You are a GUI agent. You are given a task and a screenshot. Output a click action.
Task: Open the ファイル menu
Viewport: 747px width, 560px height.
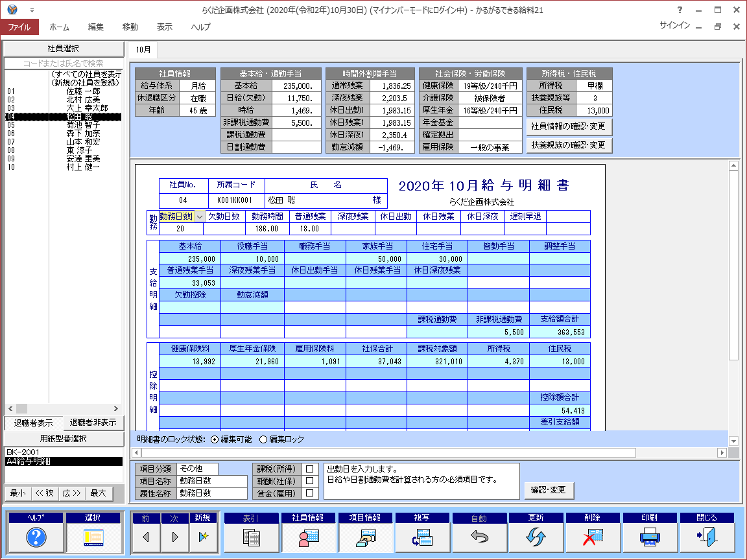(19, 27)
